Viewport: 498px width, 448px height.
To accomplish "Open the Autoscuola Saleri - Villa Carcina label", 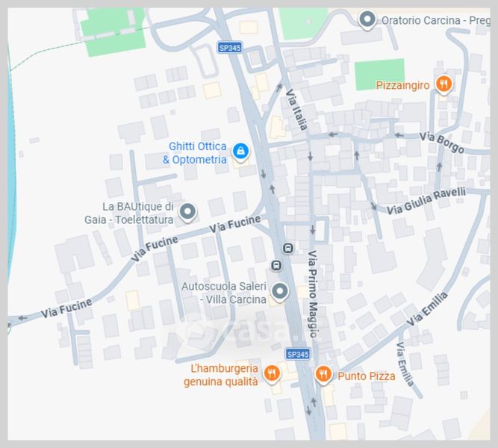I will click(224, 293).
